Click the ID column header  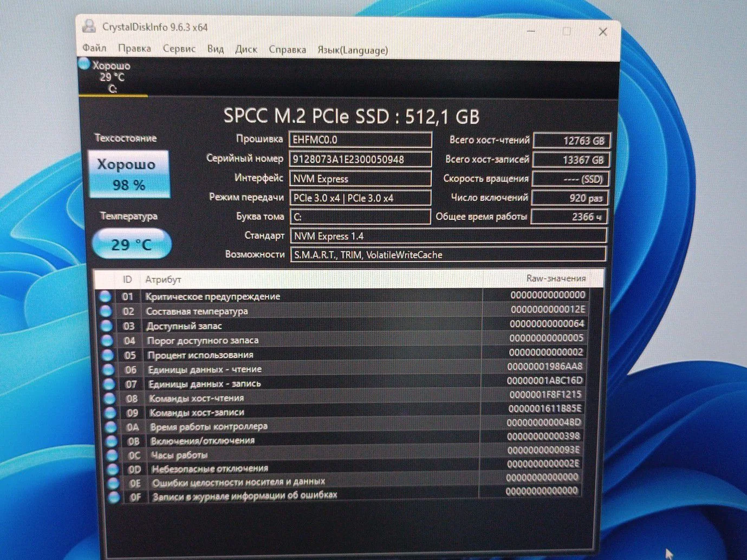point(127,279)
